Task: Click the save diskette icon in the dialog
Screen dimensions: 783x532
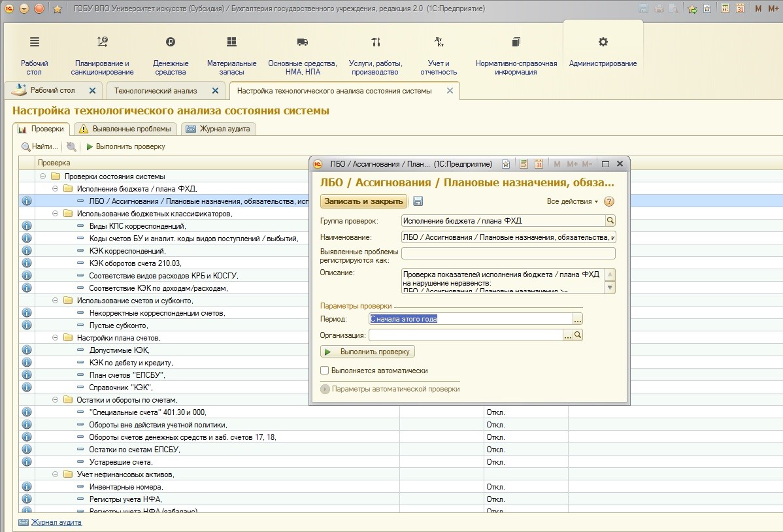Action: (x=418, y=201)
